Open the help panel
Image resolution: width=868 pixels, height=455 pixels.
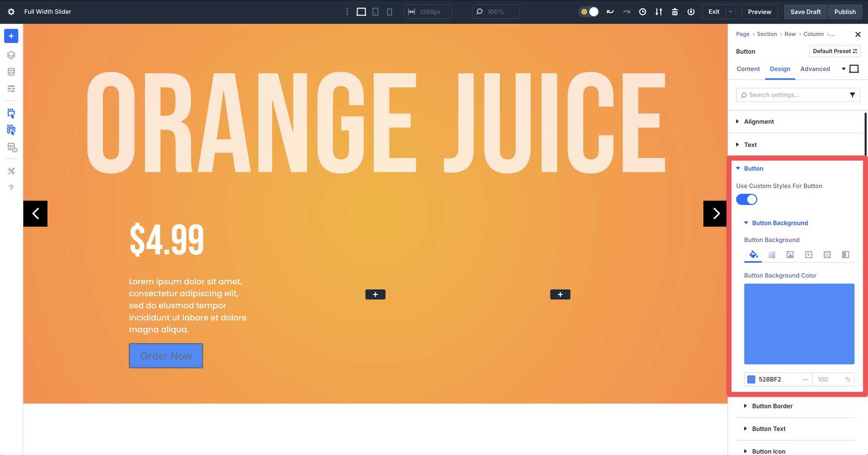click(x=11, y=188)
